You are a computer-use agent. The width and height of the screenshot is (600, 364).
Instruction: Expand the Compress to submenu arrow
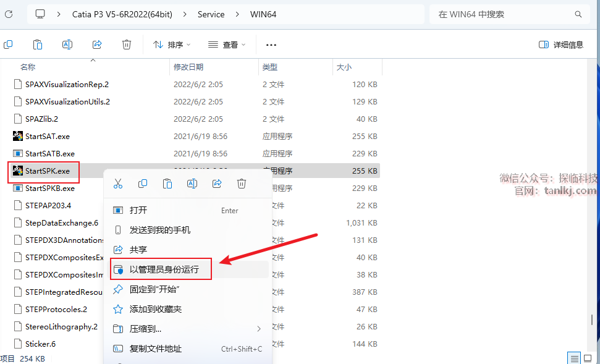click(259, 329)
